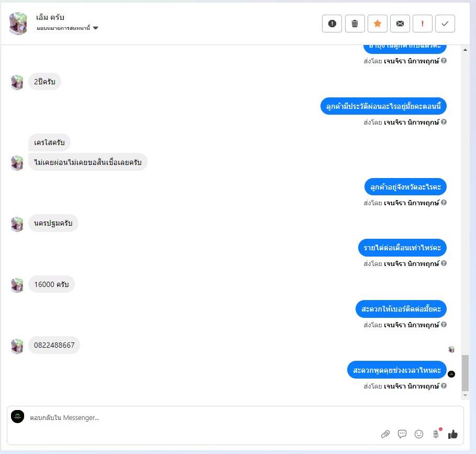The image size is (476, 454).
Task: Open the baht payment request icon
Action: pyautogui.click(x=436, y=434)
